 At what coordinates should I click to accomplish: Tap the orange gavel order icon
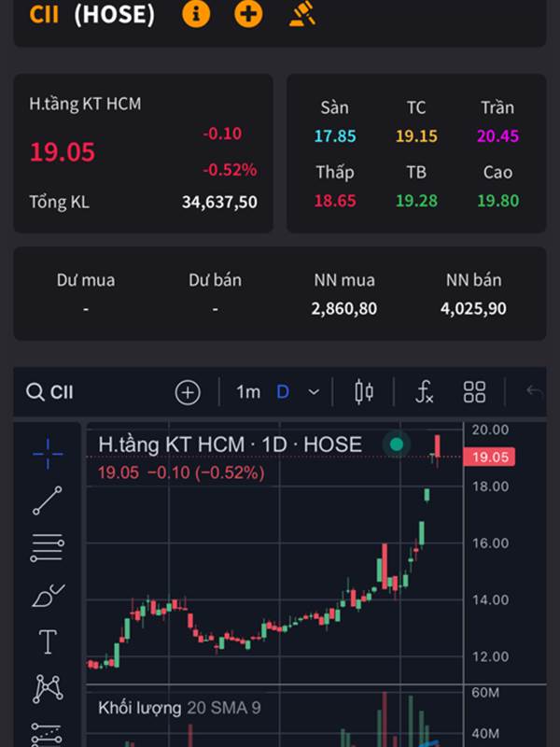pos(302,13)
